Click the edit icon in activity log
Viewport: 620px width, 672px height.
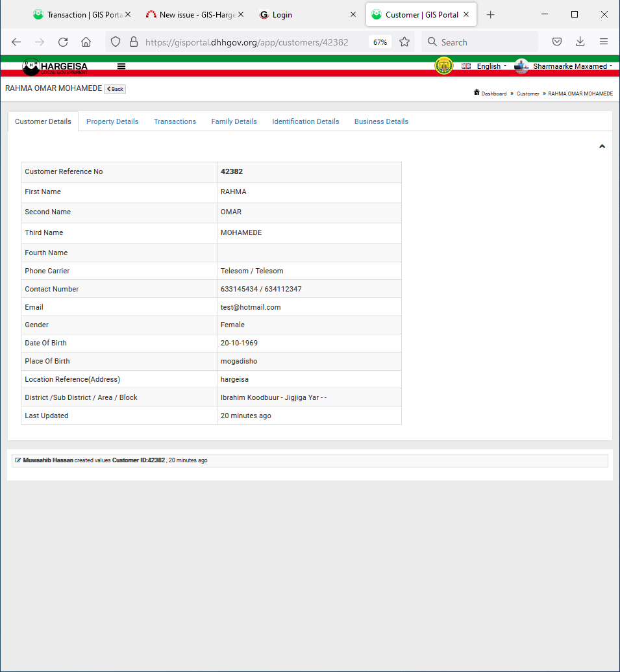point(18,460)
